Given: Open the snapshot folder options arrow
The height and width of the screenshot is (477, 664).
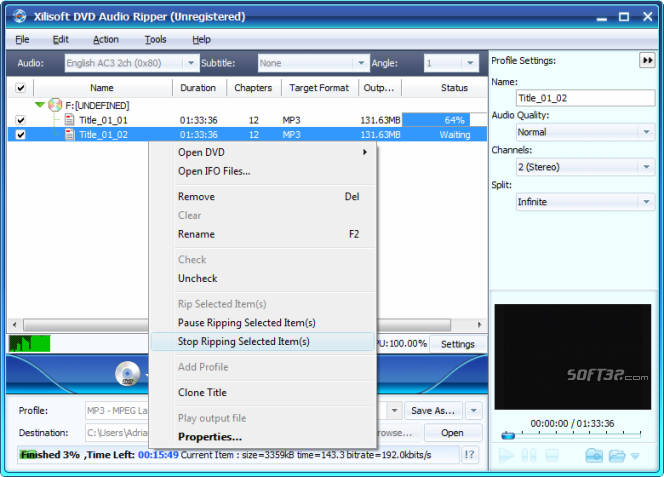Looking at the screenshot, I should coord(635,456).
